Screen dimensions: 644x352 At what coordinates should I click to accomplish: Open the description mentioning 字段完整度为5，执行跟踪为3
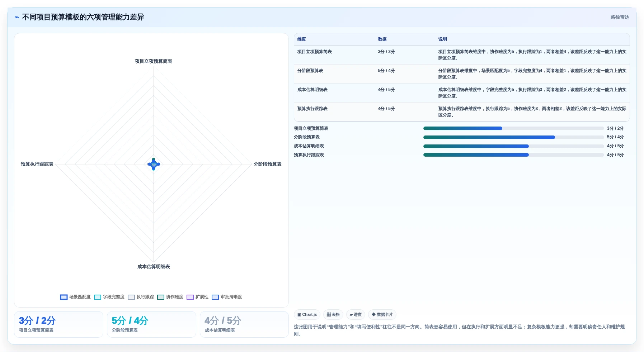coord(532,93)
